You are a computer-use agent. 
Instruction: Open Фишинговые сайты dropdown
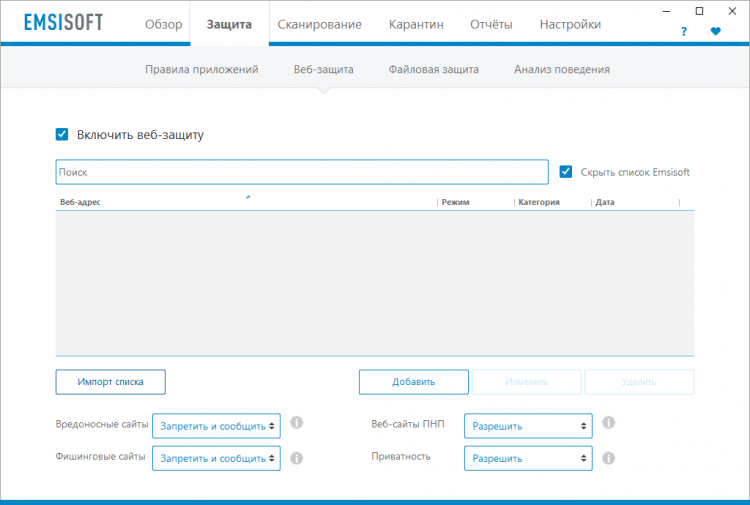(216, 458)
